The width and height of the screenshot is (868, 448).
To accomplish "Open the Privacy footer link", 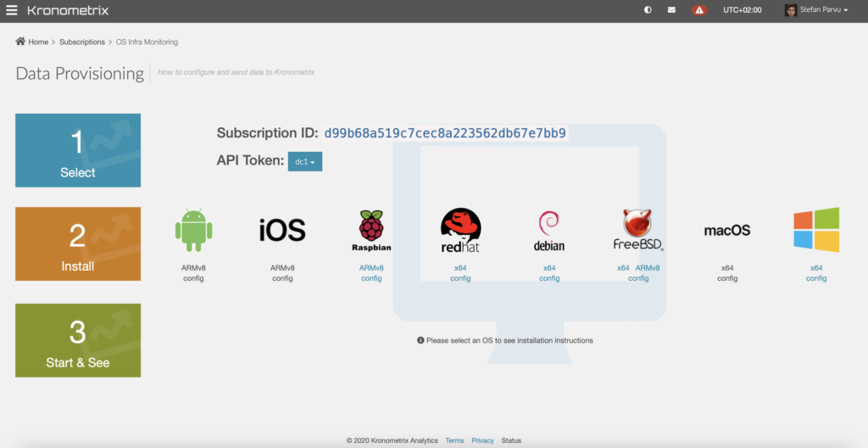I will [x=482, y=441].
